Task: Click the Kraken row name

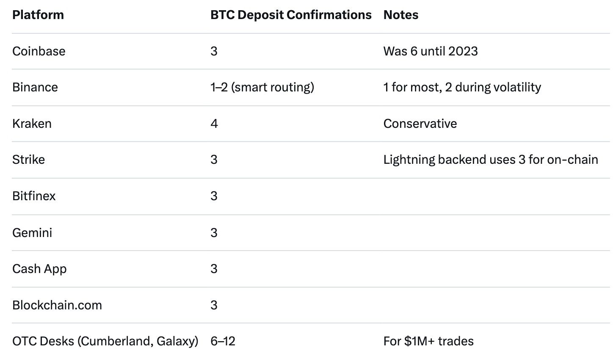Action: pyautogui.click(x=32, y=124)
